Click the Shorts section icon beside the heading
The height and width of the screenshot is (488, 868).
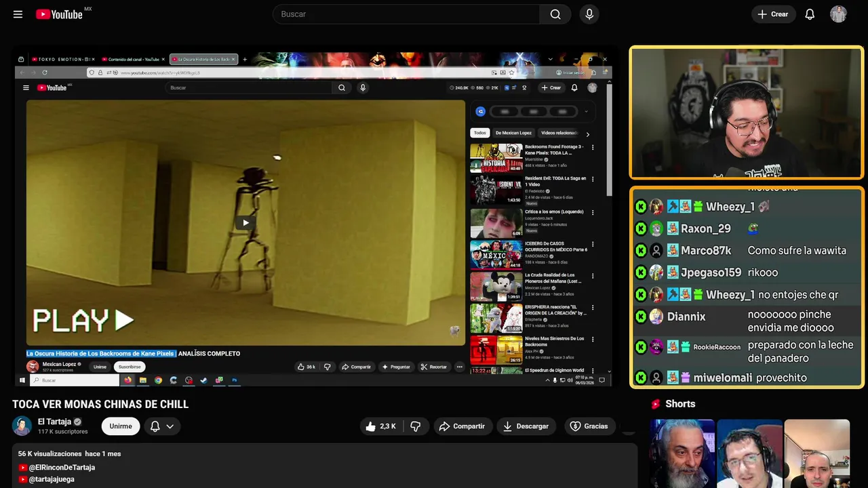tap(656, 404)
